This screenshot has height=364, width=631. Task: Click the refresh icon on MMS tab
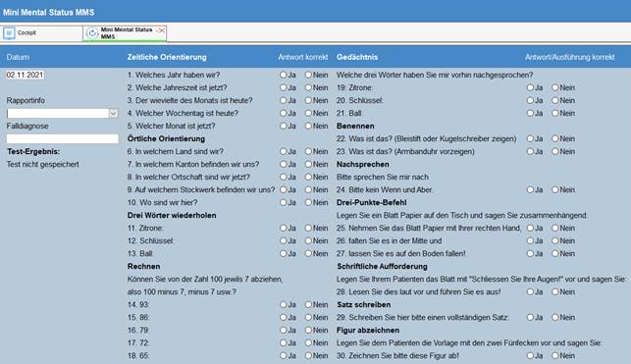pos(92,33)
